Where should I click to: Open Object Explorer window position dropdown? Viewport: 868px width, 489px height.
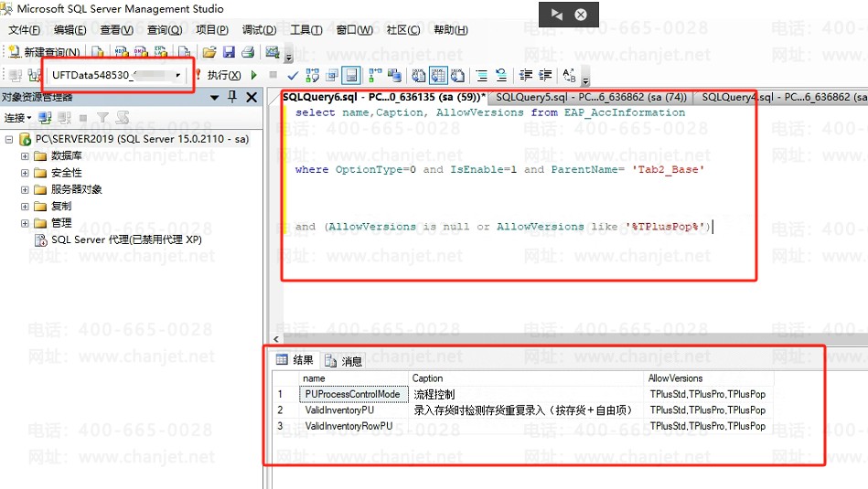tap(215, 98)
